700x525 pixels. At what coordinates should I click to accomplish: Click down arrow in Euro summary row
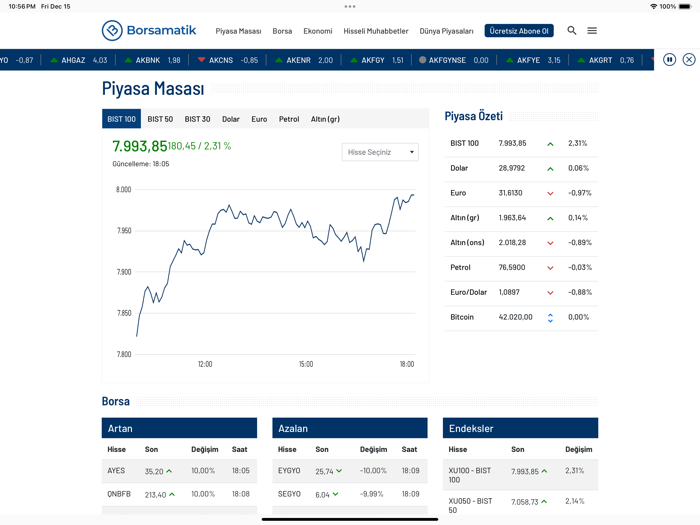pyautogui.click(x=550, y=193)
